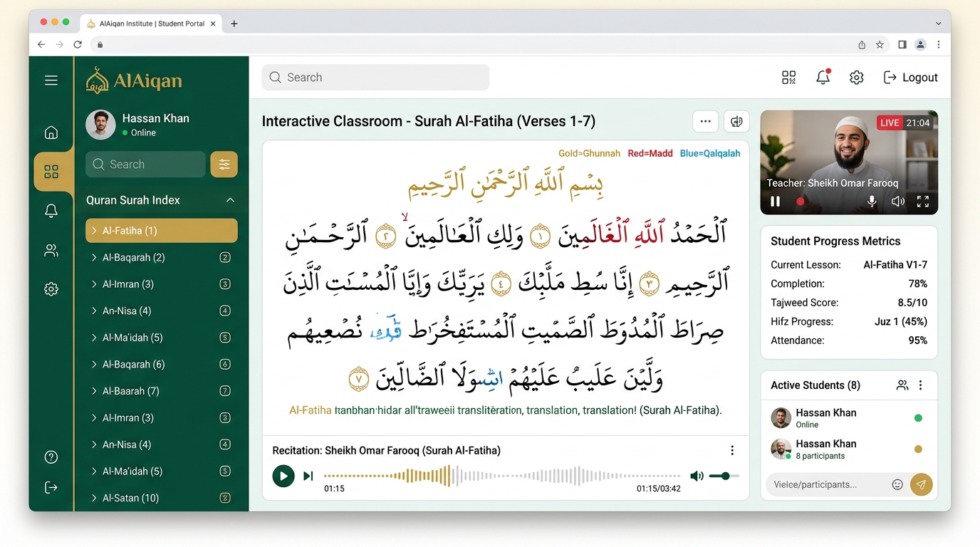This screenshot has height=547, width=980.
Task: Bookmark this page with star icon
Action: (x=880, y=44)
